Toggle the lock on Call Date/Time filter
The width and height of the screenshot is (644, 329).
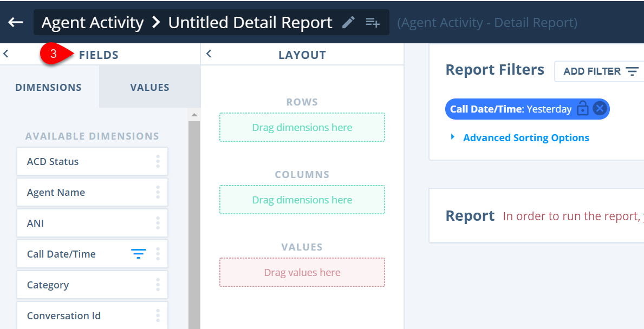coord(583,109)
